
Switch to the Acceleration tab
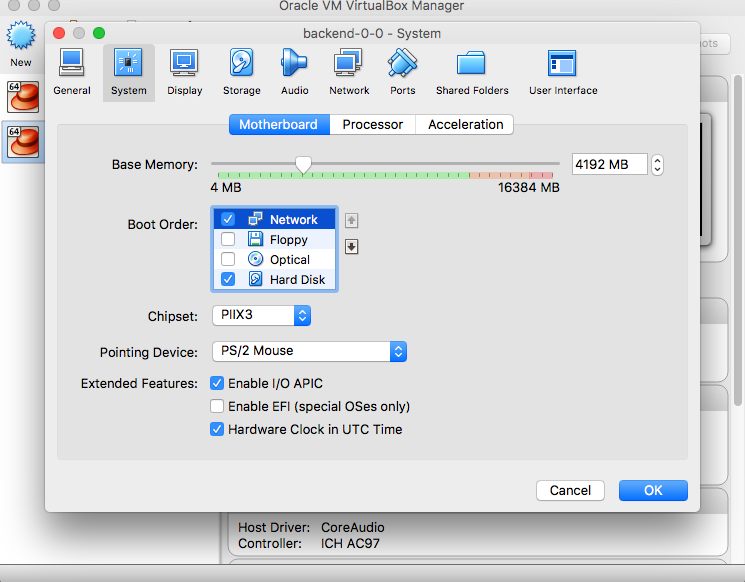pyautogui.click(x=465, y=124)
